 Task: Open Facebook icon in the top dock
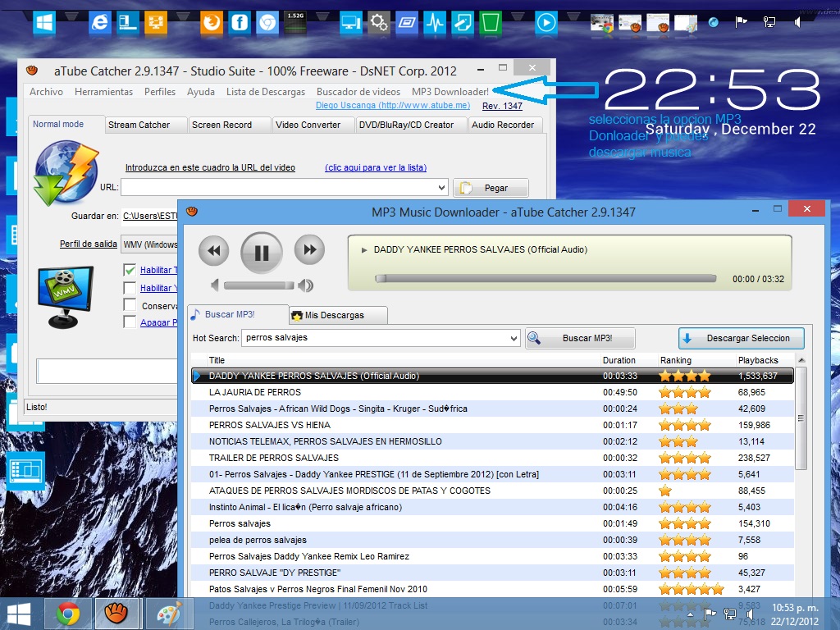[x=240, y=23]
